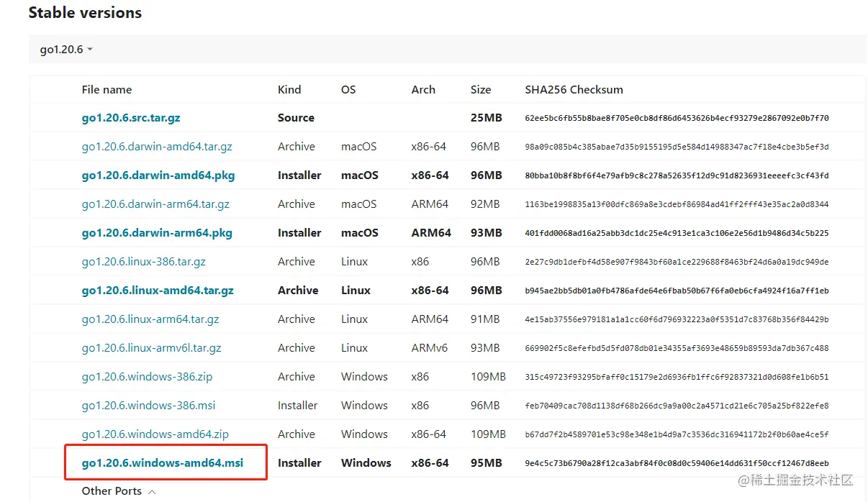Screen dimensions: 868x502
Task: Download go1.20.6.darwin-arm64.tar.gz archive
Action: tap(155, 204)
